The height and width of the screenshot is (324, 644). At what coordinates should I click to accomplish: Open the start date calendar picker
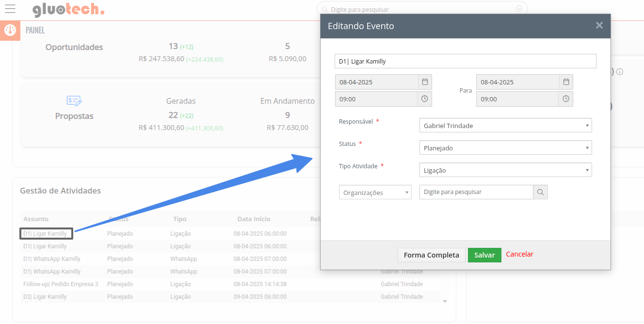[x=425, y=82]
